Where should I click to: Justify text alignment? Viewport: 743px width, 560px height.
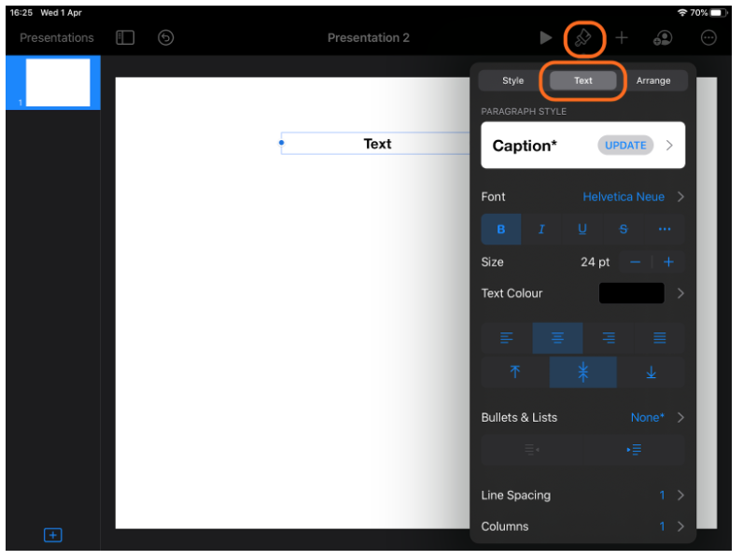pos(659,338)
